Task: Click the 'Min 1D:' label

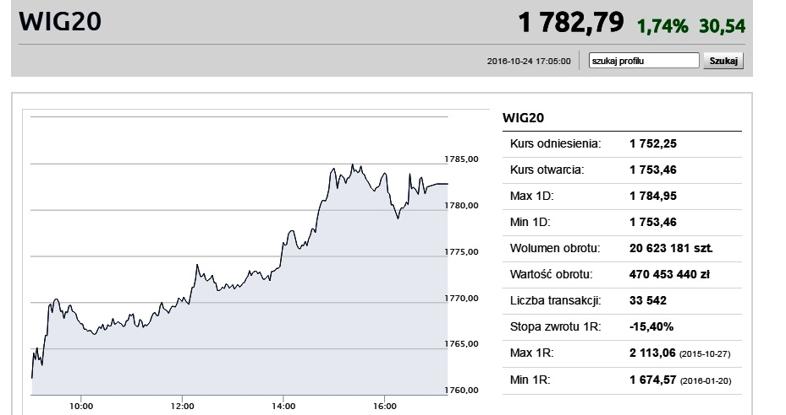Action: pos(530,222)
